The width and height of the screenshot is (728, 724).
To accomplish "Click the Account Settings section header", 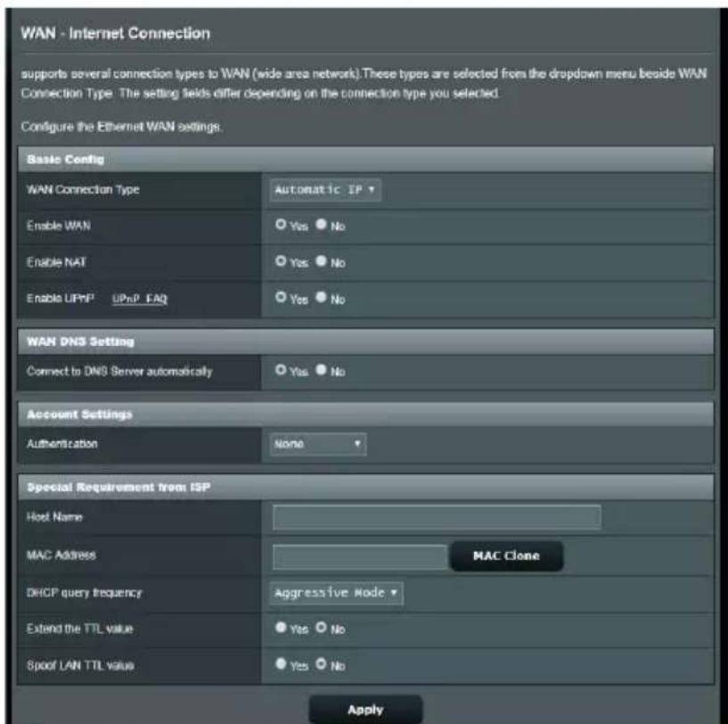I will (365, 414).
